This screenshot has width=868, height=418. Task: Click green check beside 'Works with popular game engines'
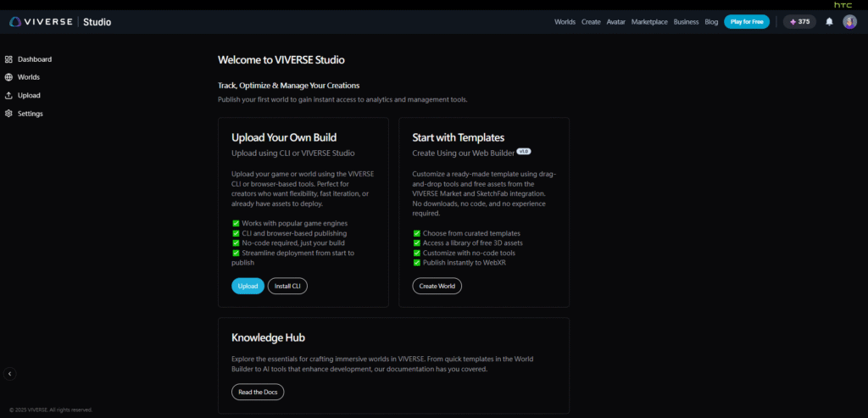(x=236, y=223)
